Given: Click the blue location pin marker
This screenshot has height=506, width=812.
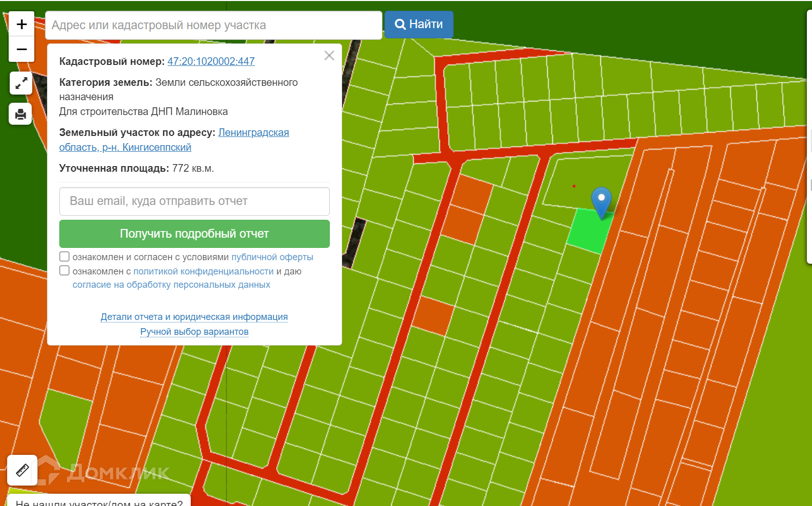Looking at the screenshot, I should pos(601,203).
